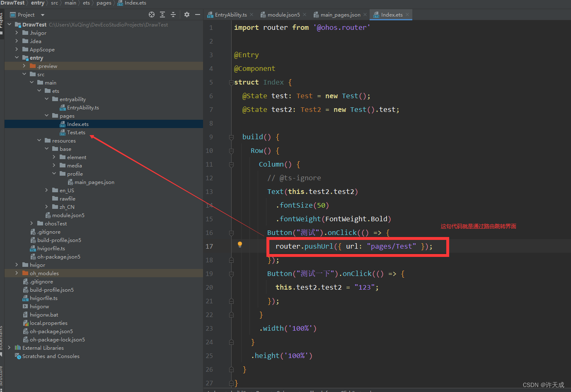Image resolution: width=571 pixels, height=392 pixels.
Task: Expand the oh_modules folder
Action: 17,273
